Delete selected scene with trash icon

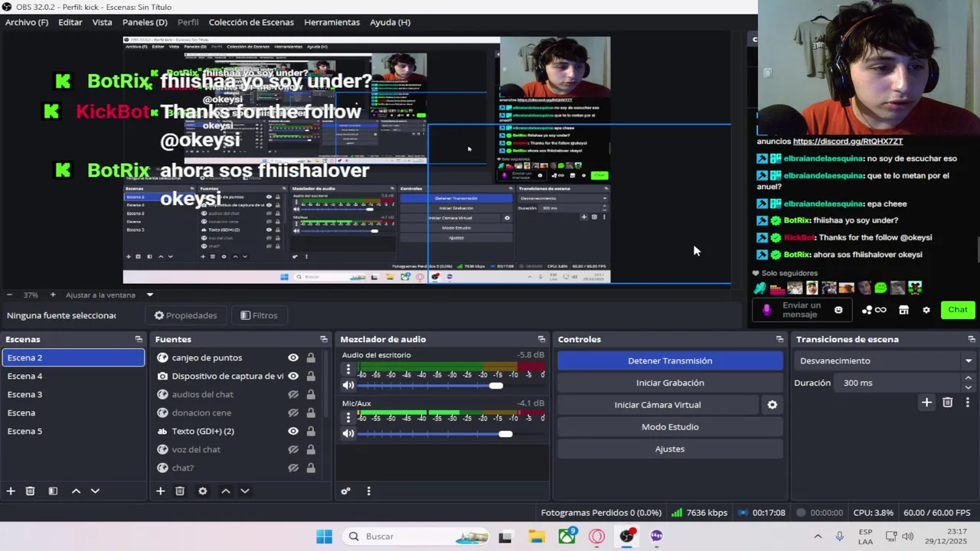point(30,491)
